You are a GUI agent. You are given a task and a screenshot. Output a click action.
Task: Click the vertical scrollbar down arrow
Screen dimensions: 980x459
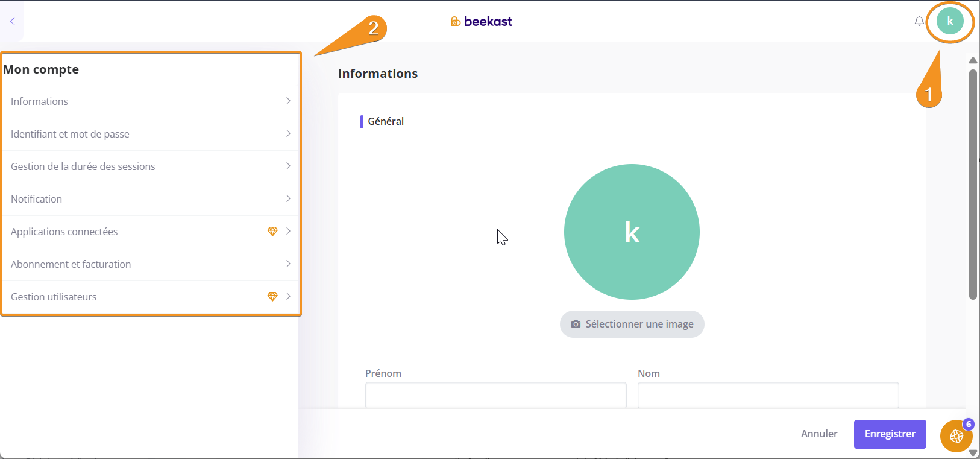973,452
